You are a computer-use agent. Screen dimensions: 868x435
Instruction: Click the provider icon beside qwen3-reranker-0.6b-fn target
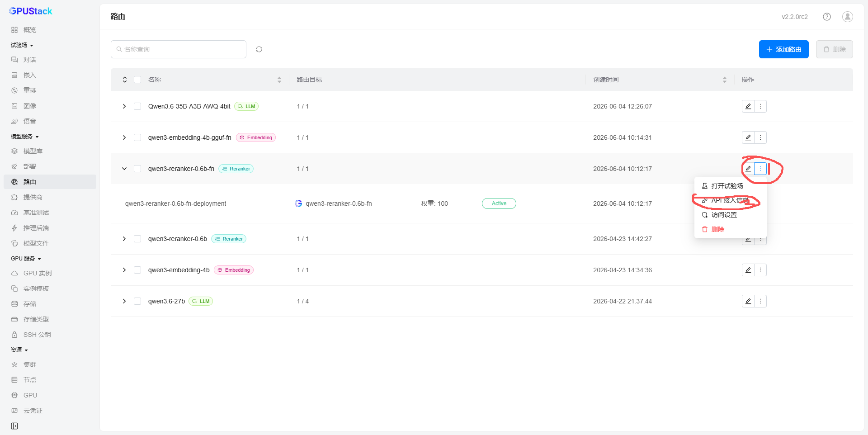coord(298,203)
